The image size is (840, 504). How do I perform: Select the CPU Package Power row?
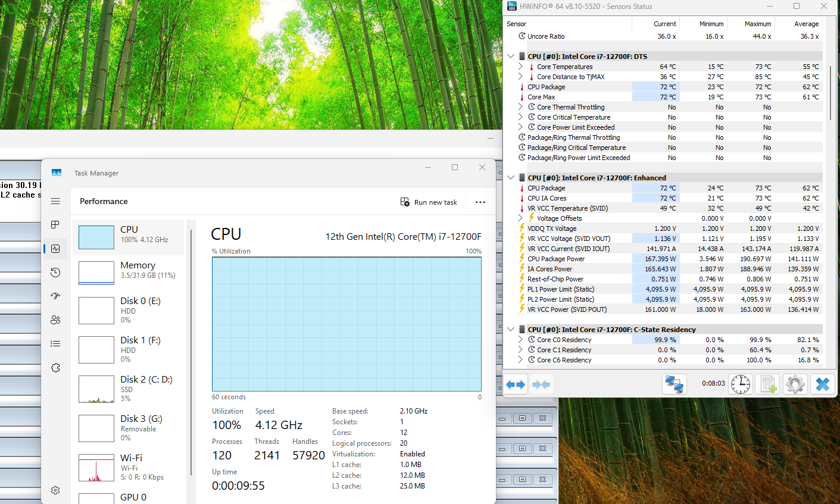tap(663, 259)
